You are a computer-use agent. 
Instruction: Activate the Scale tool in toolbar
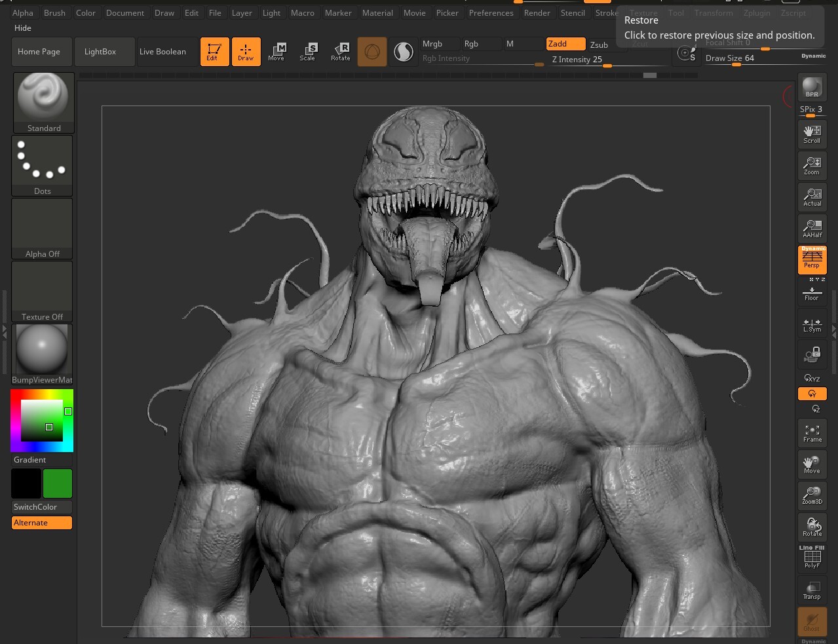[307, 52]
